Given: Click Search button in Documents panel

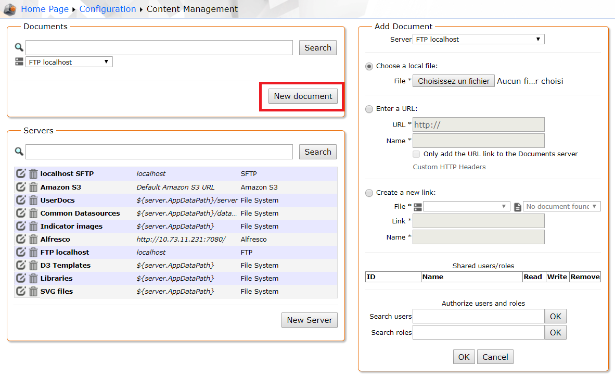Looking at the screenshot, I should 318,48.
